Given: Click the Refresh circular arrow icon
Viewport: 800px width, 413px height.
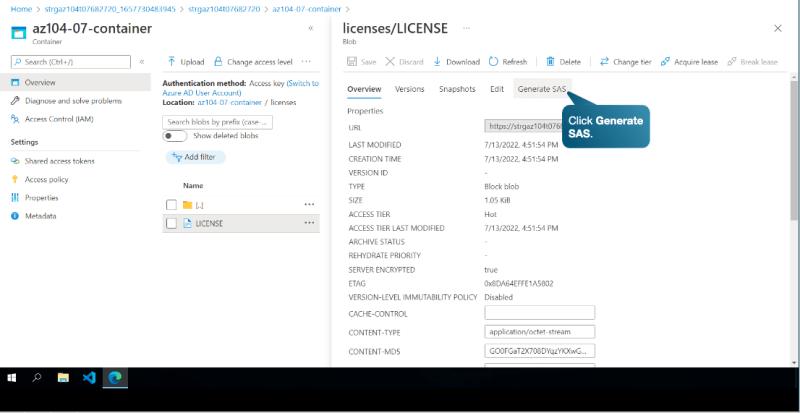Looking at the screenshot, I should pyautogui.click(x=493, y=62).
